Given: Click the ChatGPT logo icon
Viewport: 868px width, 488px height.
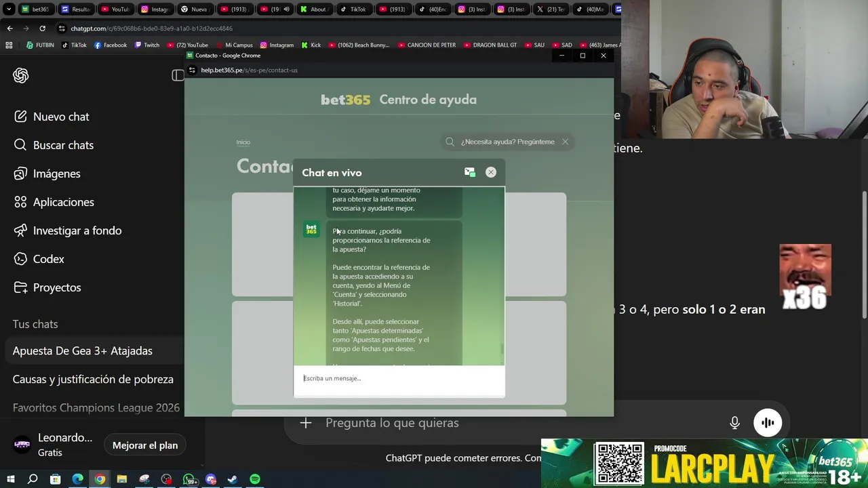Looking at the screenshot, I should (20, 76).
